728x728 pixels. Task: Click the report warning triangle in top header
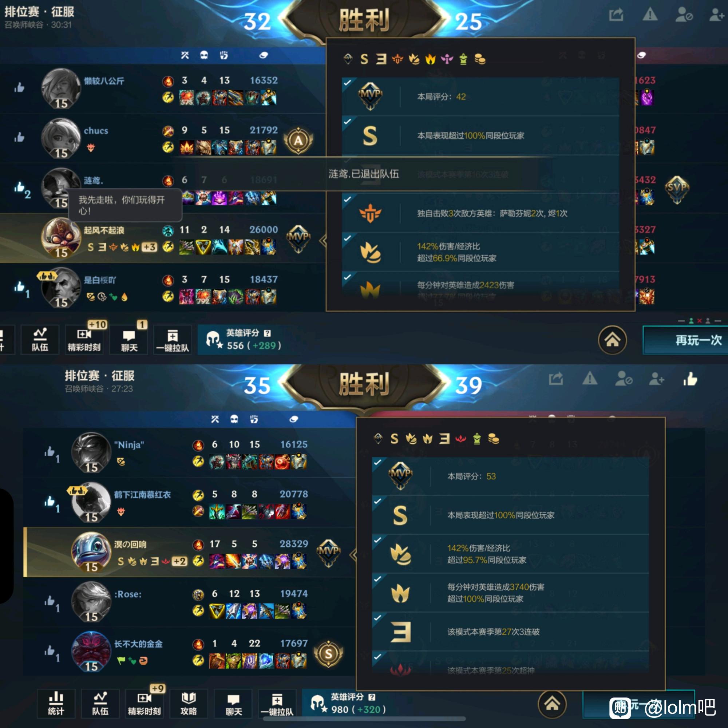650,15
